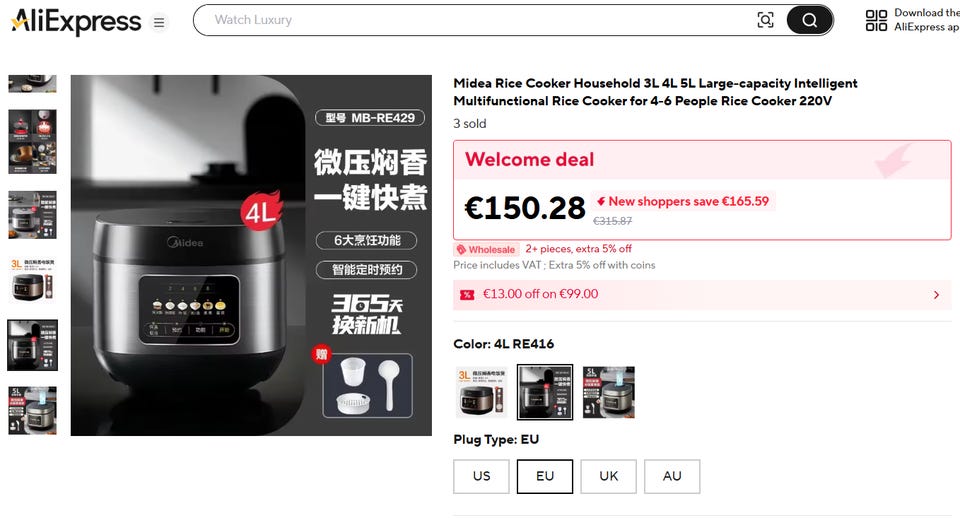Click the Wholesale tag icon
This screenshot has height=518, width=960.
(x=461, y=250)
